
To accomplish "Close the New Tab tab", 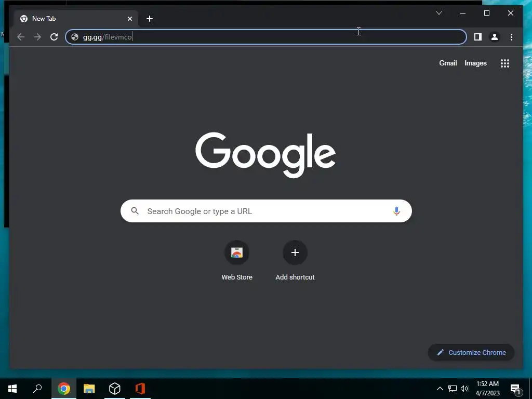I will [x=129, y=19].
